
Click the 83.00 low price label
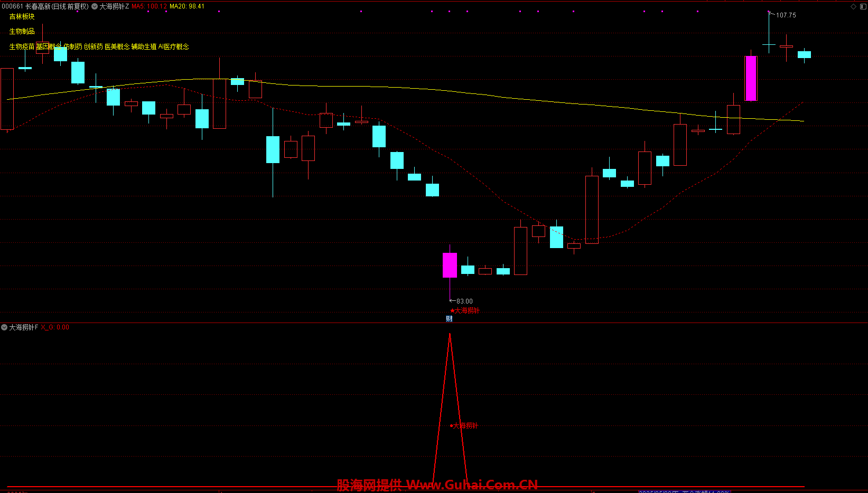coord(464,301)
